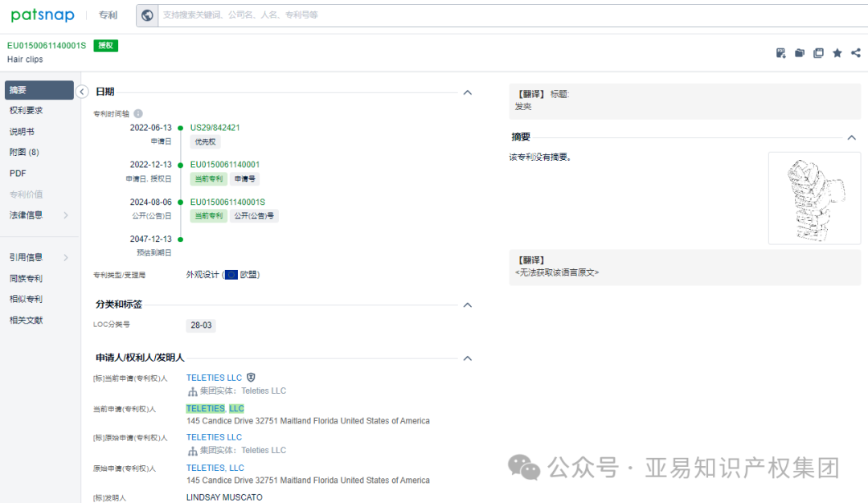Click the LOC classification 28-03 tag
The image size is (868, 503).
click(201, 325)
